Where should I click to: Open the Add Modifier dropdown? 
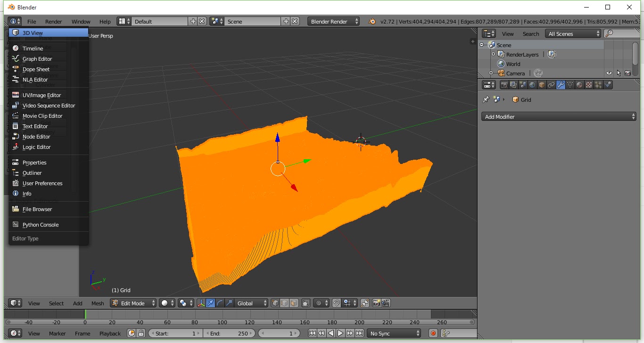coord(559,116)
